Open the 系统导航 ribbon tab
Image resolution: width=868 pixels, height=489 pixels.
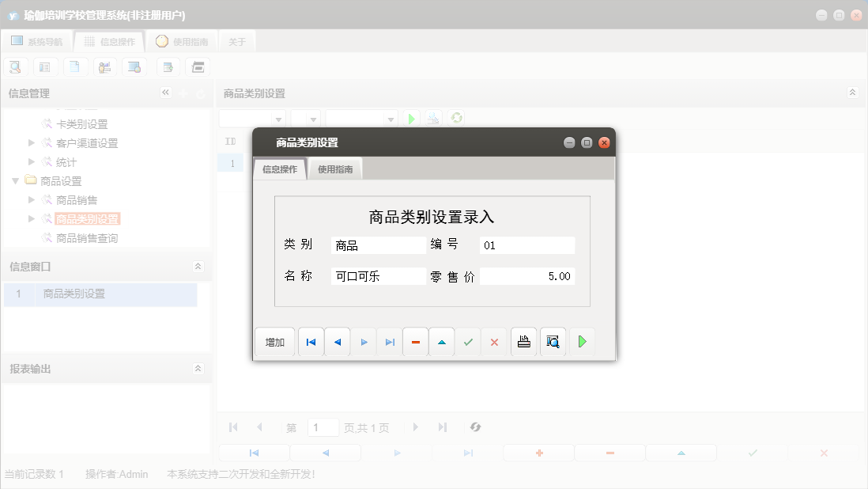tap(36, 41)
